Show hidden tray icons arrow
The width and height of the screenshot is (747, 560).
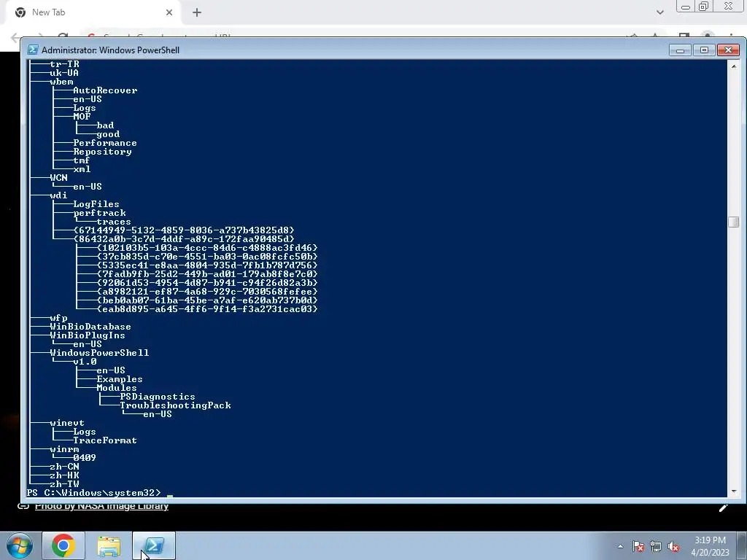tap(620, 547)
